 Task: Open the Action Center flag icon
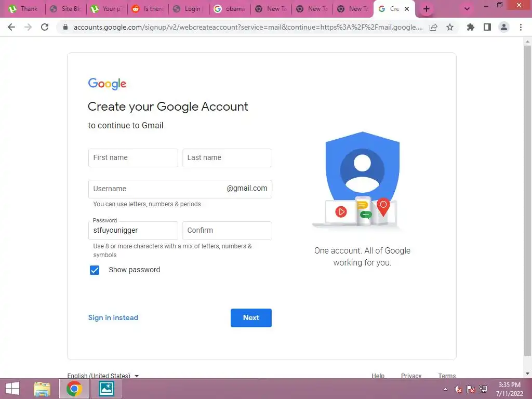(470, 389)
